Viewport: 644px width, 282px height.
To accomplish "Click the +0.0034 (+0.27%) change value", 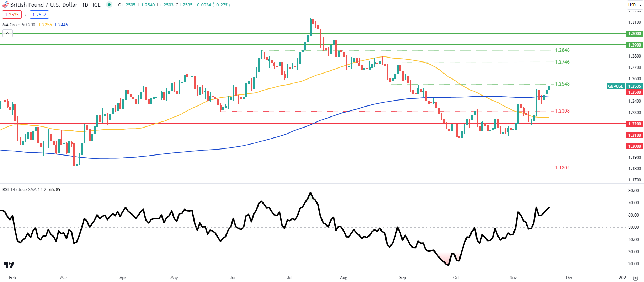I will (212, 5).
